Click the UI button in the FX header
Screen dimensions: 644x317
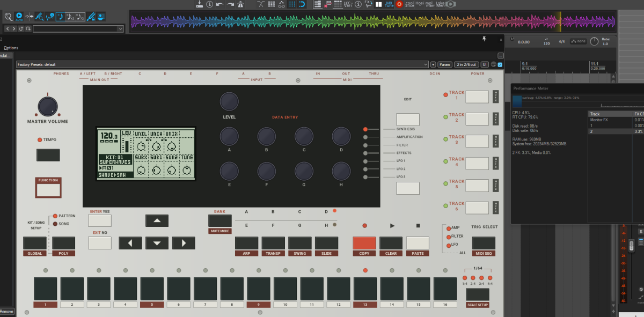485,64
